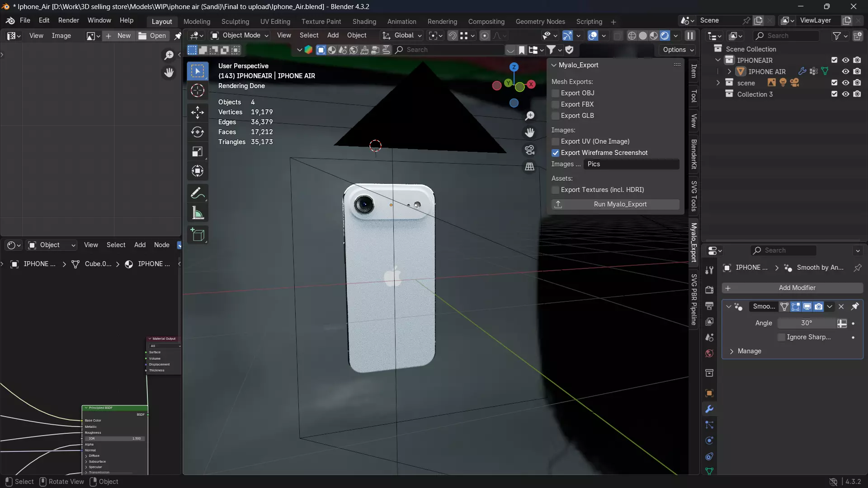Open the World properties tab
Screen dimensions: 868x488
[x=709, y=353]
